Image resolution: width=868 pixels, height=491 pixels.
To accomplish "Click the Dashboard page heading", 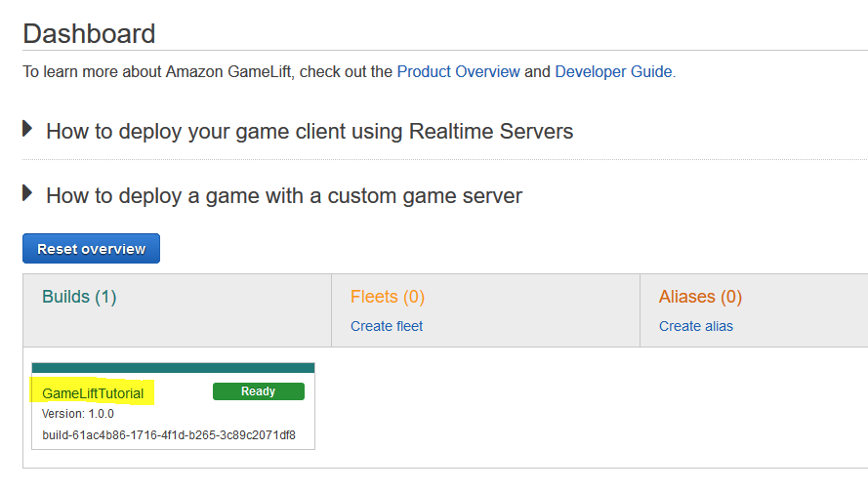I will [x=89, y=33].
